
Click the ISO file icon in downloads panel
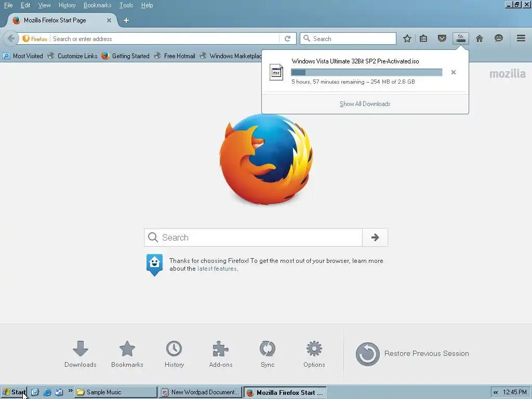(x=276, y=72)
